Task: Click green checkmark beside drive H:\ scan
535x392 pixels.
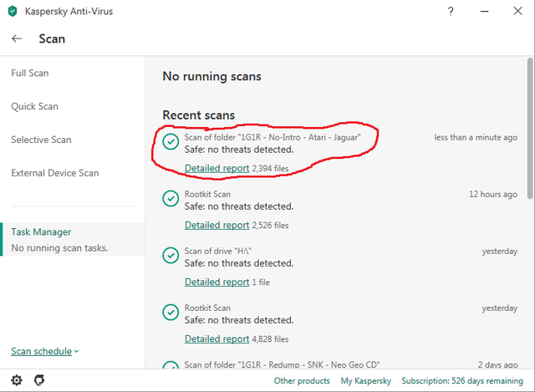Action: (x=171, y=256)
